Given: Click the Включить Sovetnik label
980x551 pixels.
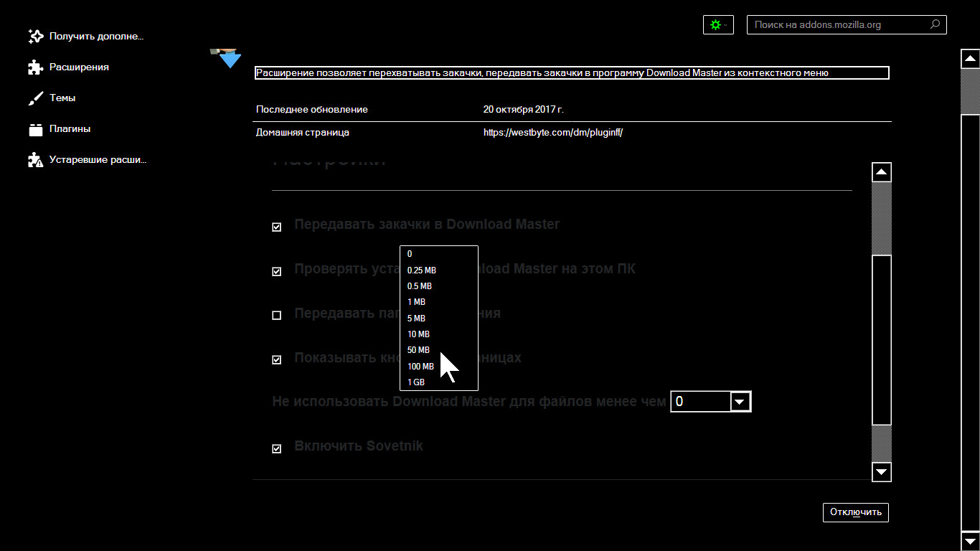Looking at the screenshot, I should point(359,446).
